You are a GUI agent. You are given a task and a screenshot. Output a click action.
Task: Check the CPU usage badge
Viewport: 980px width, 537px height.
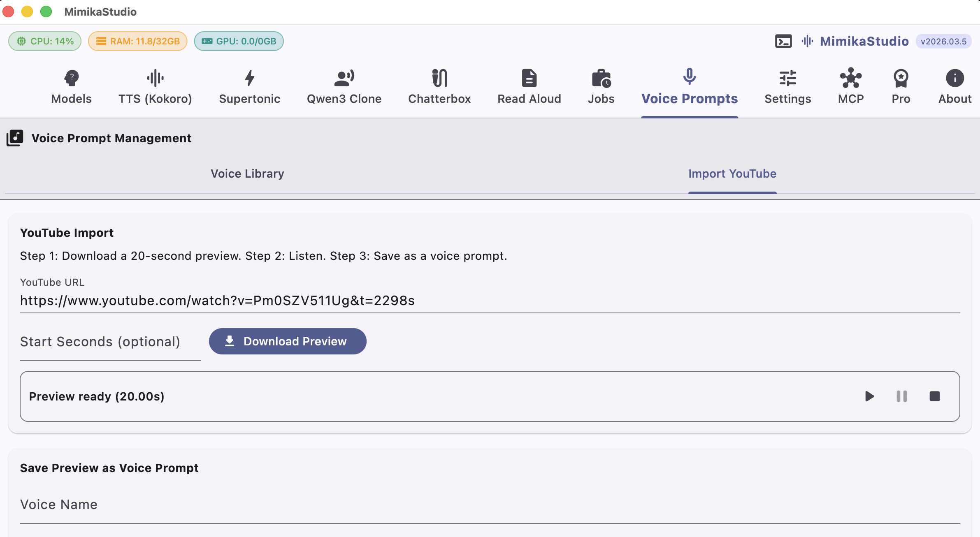click(x=44, y=41)
